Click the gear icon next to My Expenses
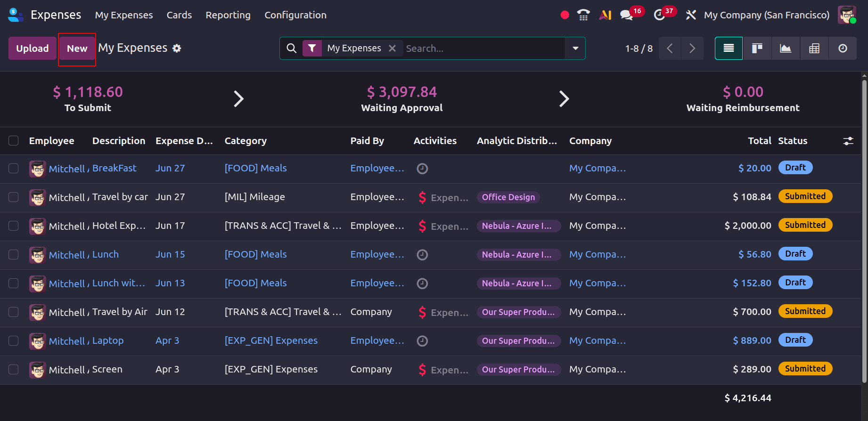Image resolution: width=868 pixels, height=421 pixels. pos(177,49)
